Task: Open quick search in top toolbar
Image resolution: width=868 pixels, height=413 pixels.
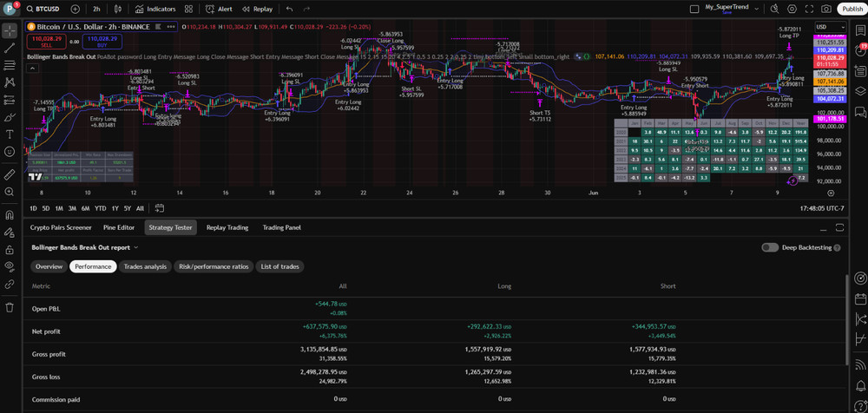Action: coord(774,9)
